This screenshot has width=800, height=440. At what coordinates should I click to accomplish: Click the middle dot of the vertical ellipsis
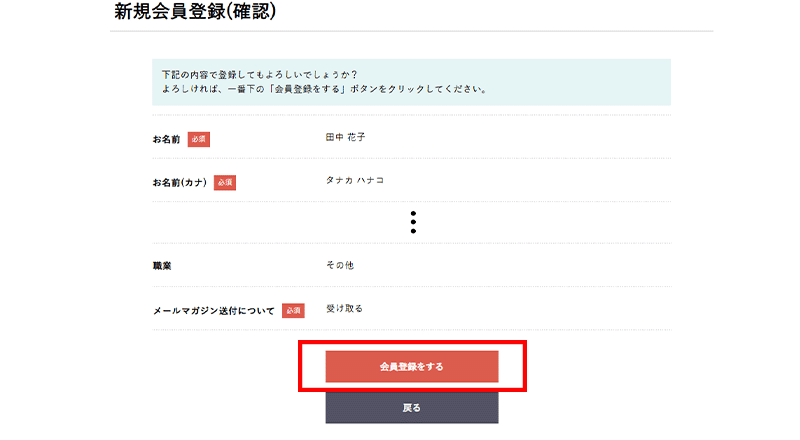click(413, 222)
